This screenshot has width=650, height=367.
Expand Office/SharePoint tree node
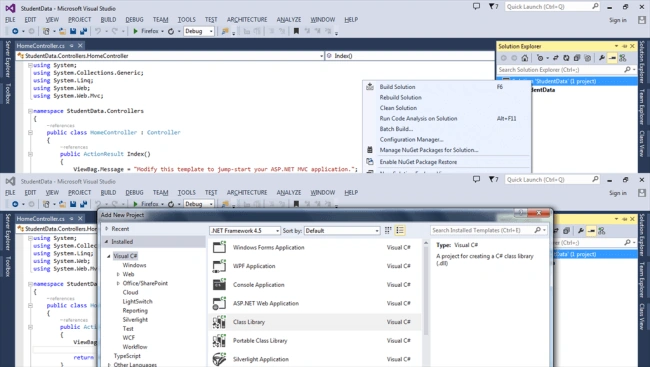click(x=118, y=283)
